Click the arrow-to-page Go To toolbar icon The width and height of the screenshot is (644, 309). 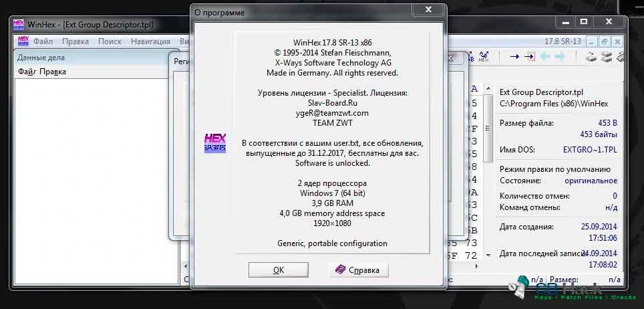[x=529, y=57]
